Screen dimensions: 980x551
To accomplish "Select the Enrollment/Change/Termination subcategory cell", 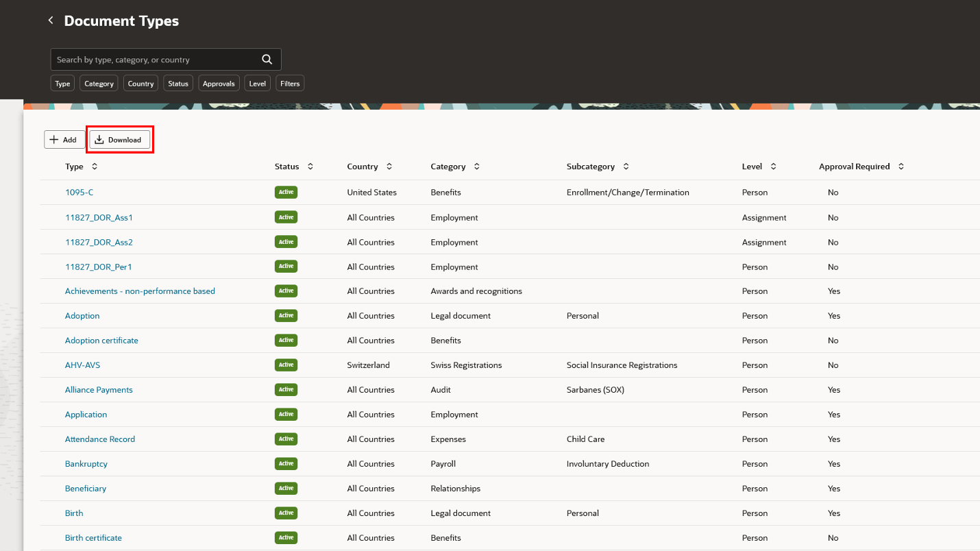I will tap(628, 193).
